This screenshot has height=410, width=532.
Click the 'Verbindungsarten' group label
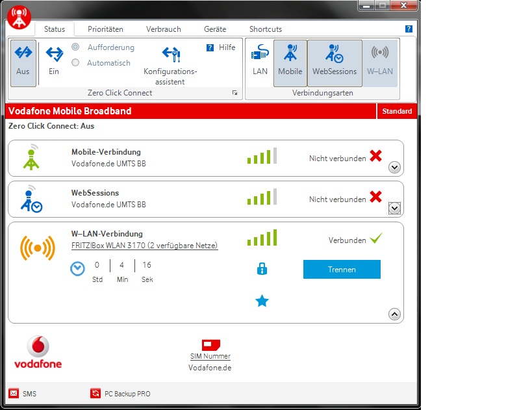click(x=322, y=93)
